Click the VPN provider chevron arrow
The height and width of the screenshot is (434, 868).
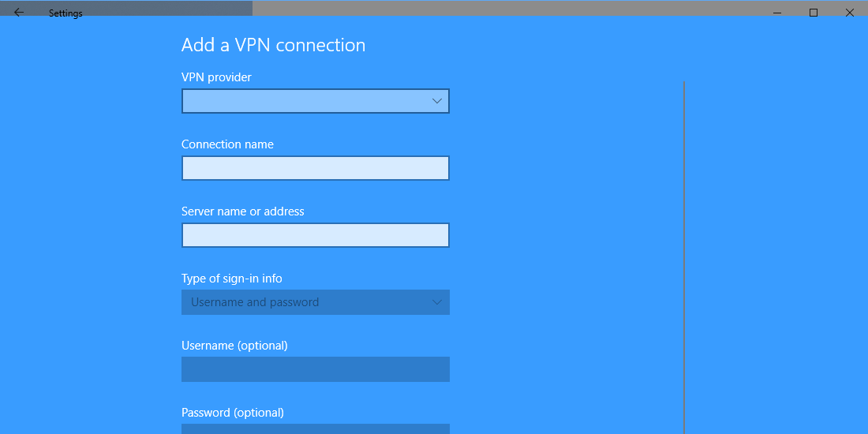point(437,101)
